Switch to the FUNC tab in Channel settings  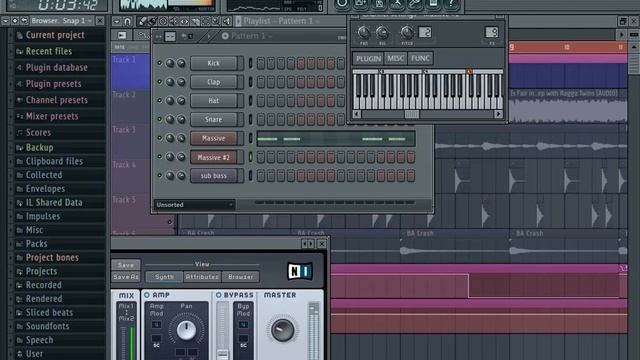click(x=420, y=59)
